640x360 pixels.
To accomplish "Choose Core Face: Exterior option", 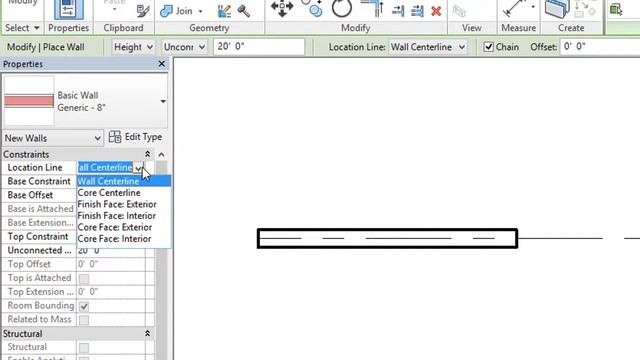I will click(x=124, y=227).
